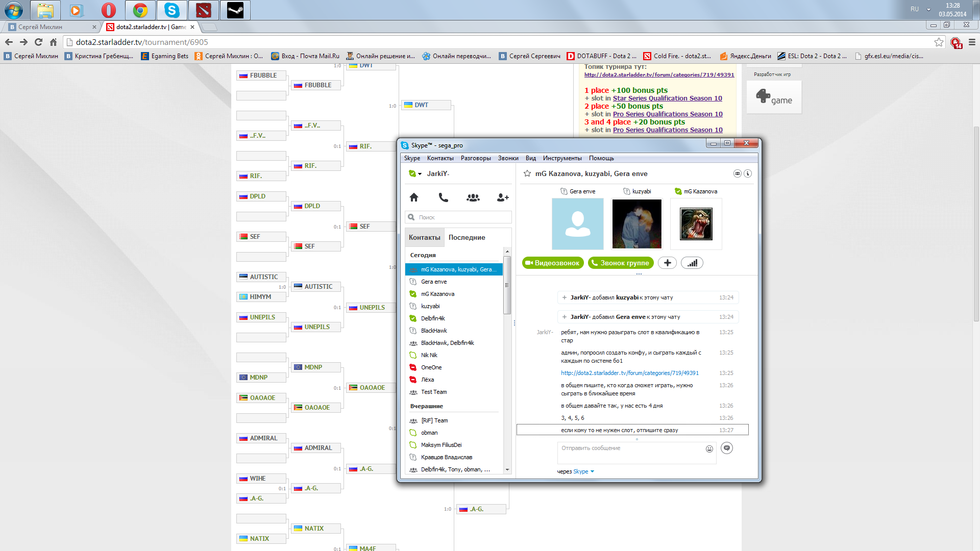The height and width of the screenshot is (551, 980).
Task: Open Skype menu in Skype window
Action: 412,158
